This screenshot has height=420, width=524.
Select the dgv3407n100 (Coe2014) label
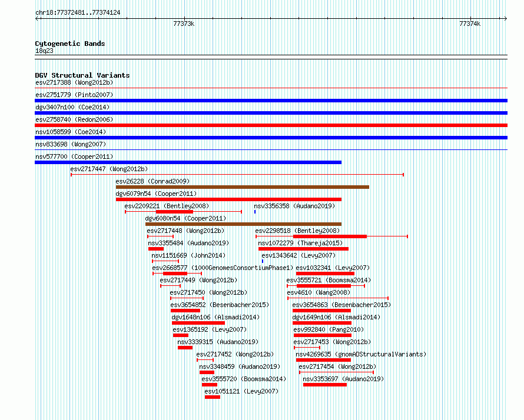tap(72, 107)
